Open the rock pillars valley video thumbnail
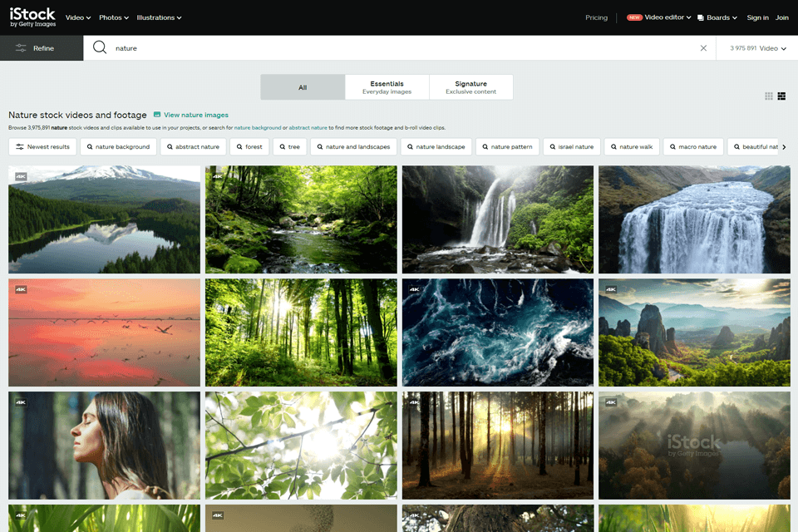Image resolution: width=798 pixels, height=532 pixels. point(694,332)
